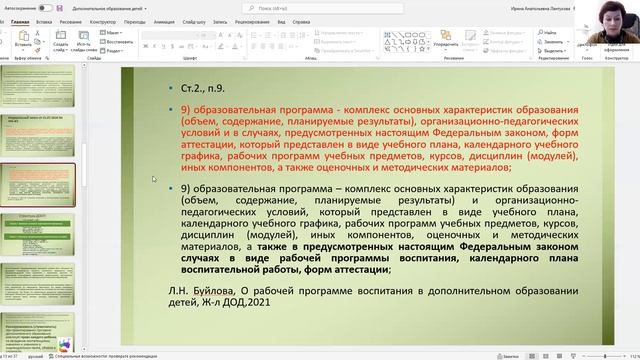The image size is (640, 360).
Task: Click the Save floppy disk icon
Action: coord(60,8)
